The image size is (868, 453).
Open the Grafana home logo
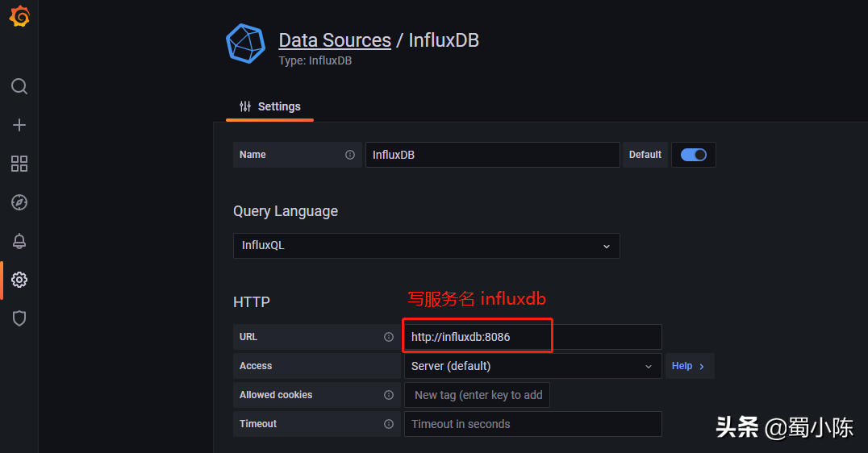pyautogui.click(x=19, y=16)
